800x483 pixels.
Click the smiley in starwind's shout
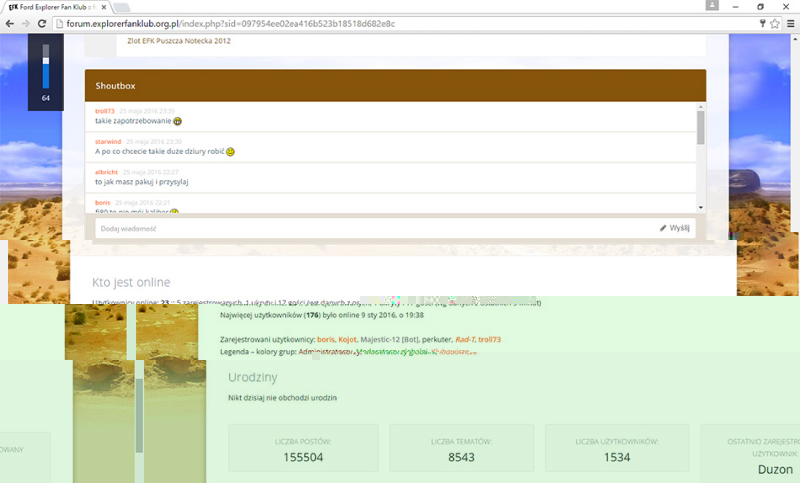pyautogui.click(x=230, y=152)
